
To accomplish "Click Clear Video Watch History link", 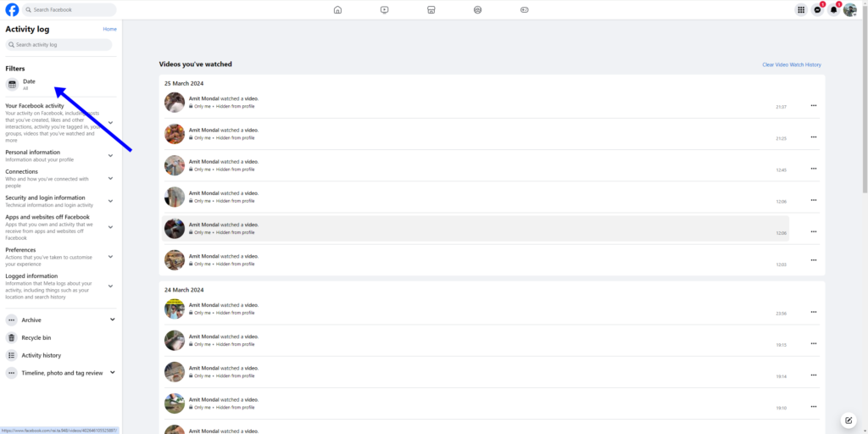I will tap(791, 64).
